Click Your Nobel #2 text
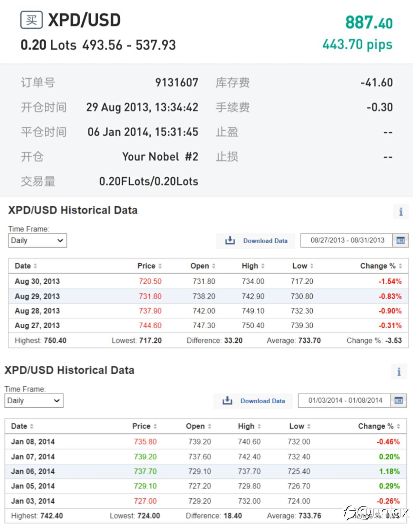This screenshot has width=413, height=532. (160, 157)
